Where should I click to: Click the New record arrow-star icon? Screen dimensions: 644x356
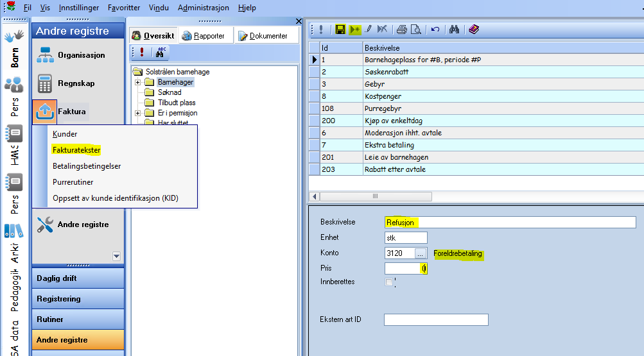[354, 30]
